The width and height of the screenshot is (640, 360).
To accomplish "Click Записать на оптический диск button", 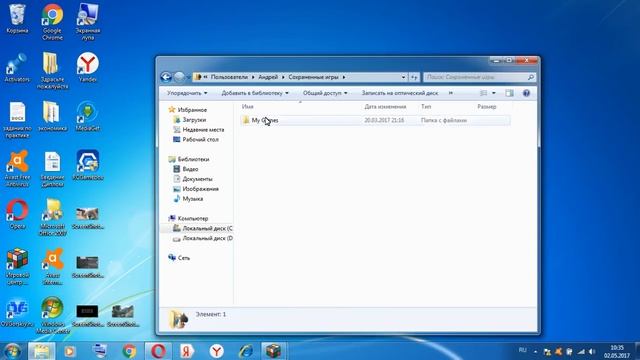I will click(x=400, y=93).
